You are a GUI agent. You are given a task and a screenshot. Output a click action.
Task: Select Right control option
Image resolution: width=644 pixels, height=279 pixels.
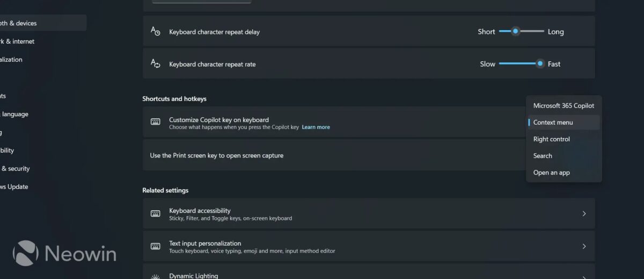(563, 139)
